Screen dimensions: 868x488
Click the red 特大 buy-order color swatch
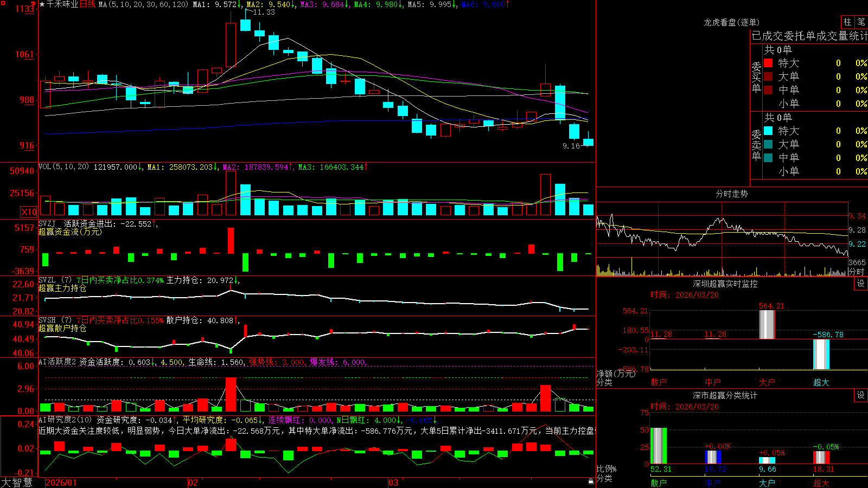click(768, 63)
